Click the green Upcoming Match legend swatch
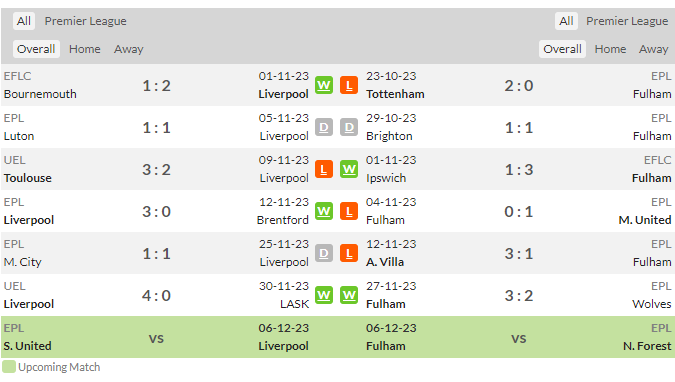This screenshot has height=382, width=675. [x=9, y=367]
